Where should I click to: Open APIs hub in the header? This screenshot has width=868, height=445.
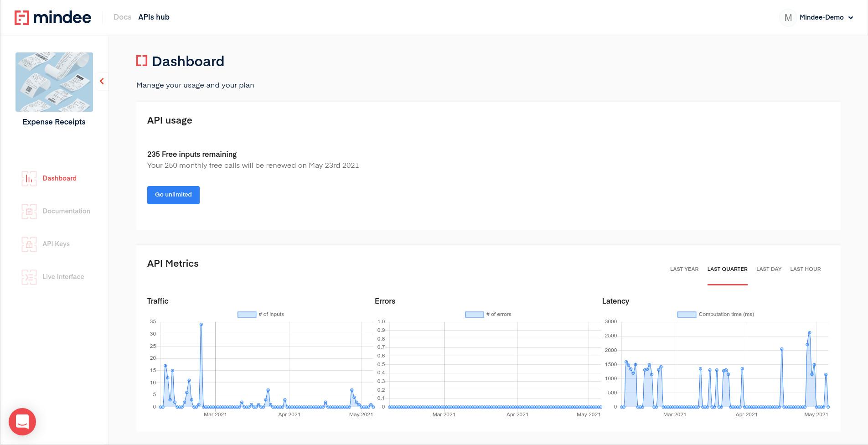tap(154, 17)
